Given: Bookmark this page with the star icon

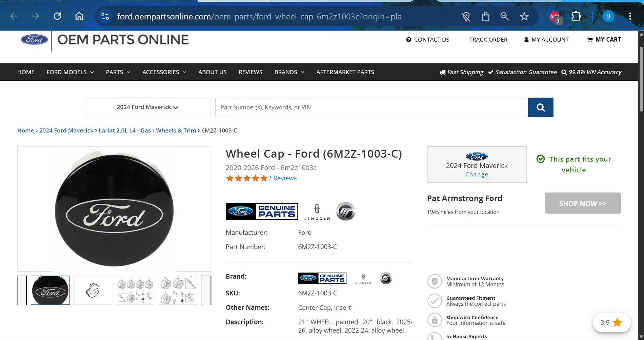Looking at the screenshot, I should 524,16.
